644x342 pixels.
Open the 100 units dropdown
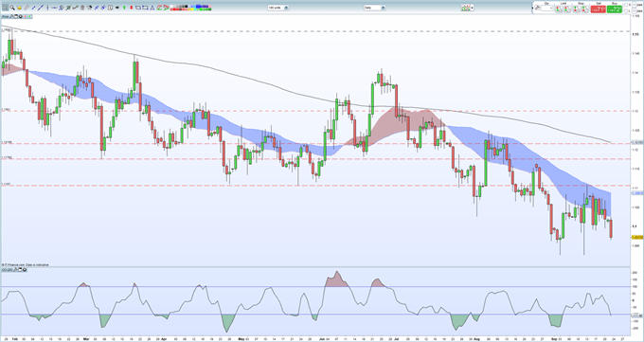[286, 8]
